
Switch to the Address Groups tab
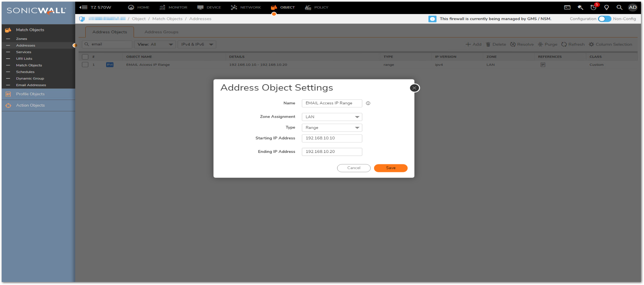tap(162, 32)
